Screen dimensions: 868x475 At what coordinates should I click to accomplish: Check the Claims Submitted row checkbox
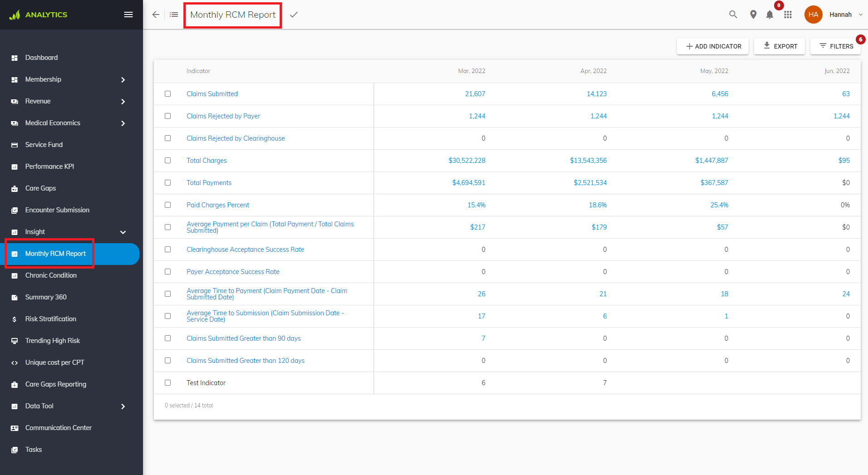click(168, 94)
